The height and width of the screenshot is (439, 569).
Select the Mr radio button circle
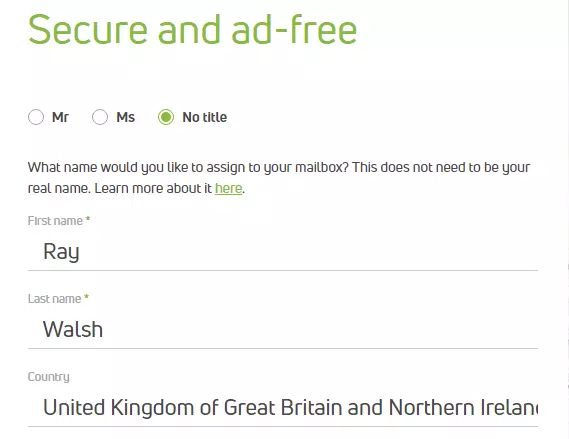(x=36, y=117)
